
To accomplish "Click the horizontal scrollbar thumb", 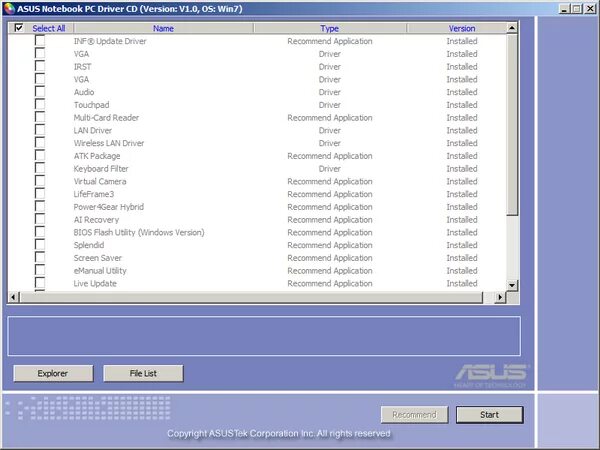I will (251, 297).
